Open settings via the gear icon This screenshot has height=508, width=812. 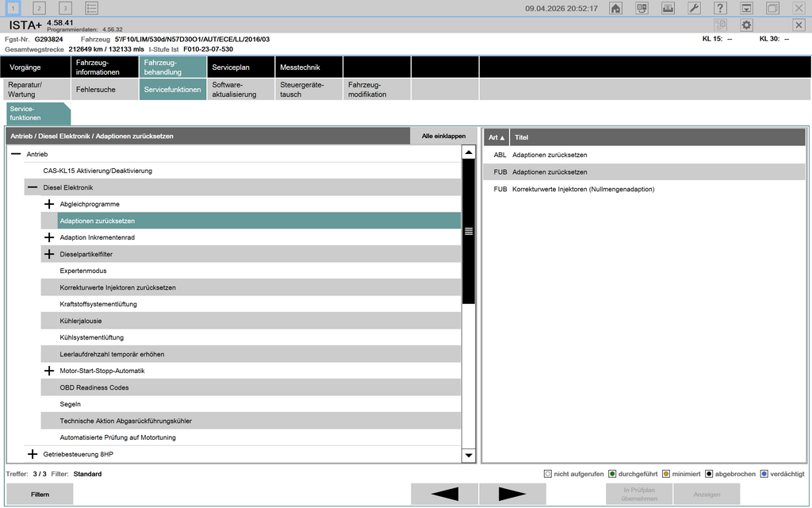746,25
